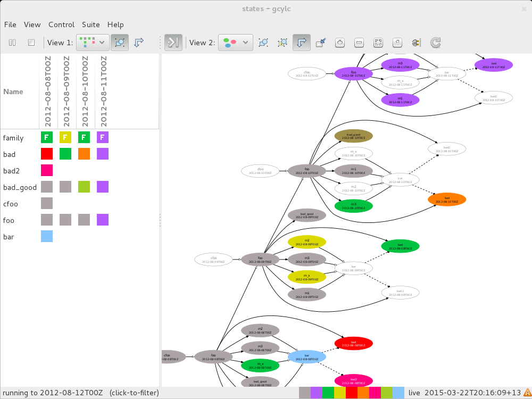Image resolution: width=532 pixels, height=399 pixels.
Task: Click the green F family square for 2012-08-08T00Z
Action: tap(47, 137)
